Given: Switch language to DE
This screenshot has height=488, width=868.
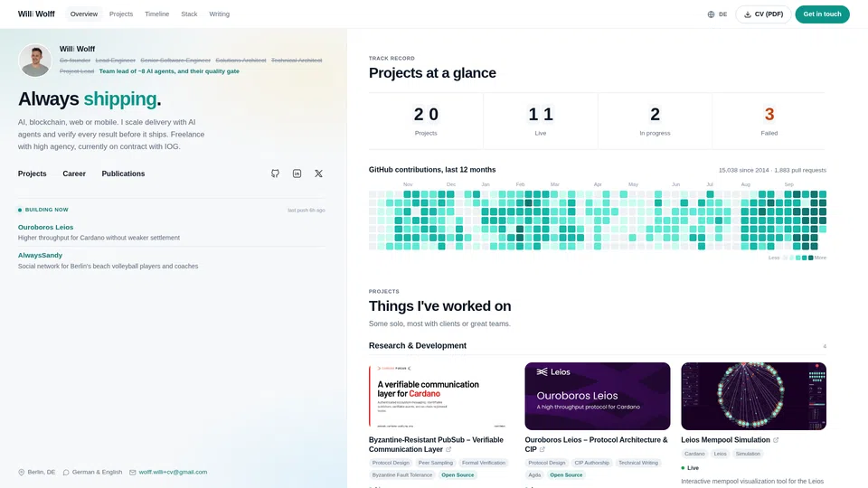Looking at the screenshot, I should (722, 14).
